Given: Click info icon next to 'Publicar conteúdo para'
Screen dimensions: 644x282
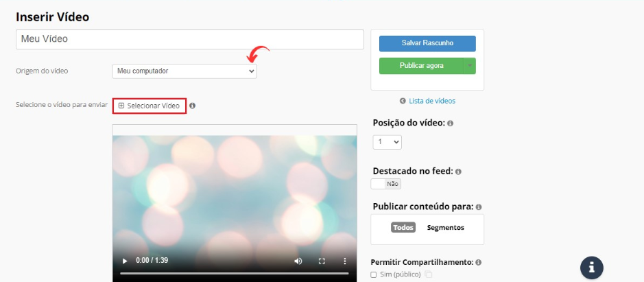Looking at the screenshot, I should (x=479, y=207).
